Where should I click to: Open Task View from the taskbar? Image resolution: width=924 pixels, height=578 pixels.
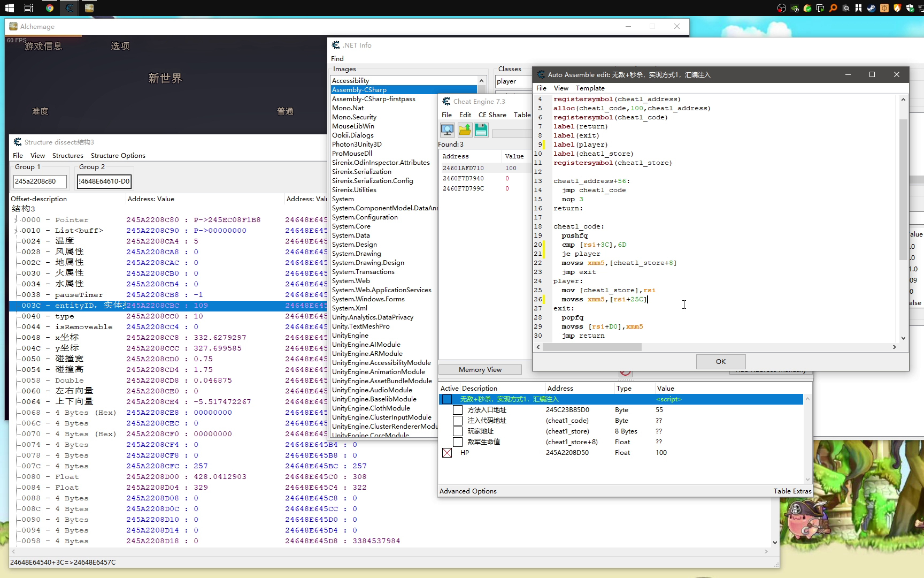coord(29,8)
